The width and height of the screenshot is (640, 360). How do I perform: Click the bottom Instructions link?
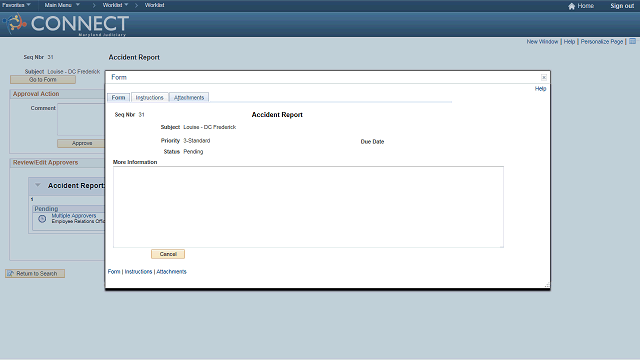click(138, 271)
